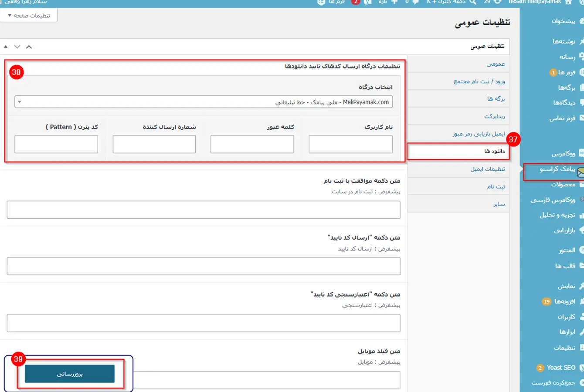This screenshot has width=584, height=392.
Task: Click the فرم تماس mail icon in sidebar
Action: click(581, 118)
